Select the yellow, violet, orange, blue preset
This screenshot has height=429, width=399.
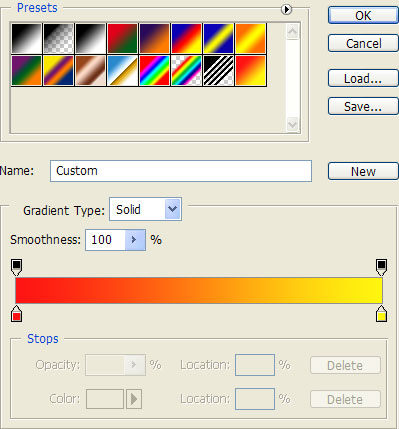point(58,70)
